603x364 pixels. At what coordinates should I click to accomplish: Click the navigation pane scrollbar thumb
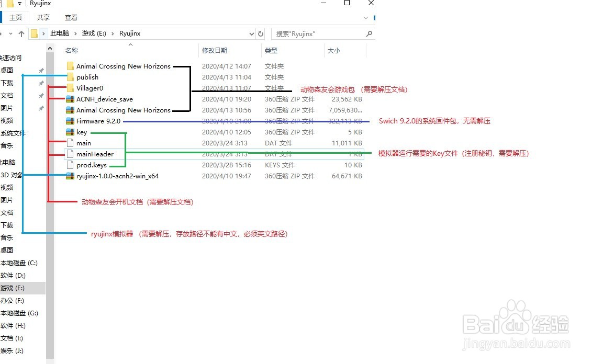pyautogui.click(x=50, y=206)
